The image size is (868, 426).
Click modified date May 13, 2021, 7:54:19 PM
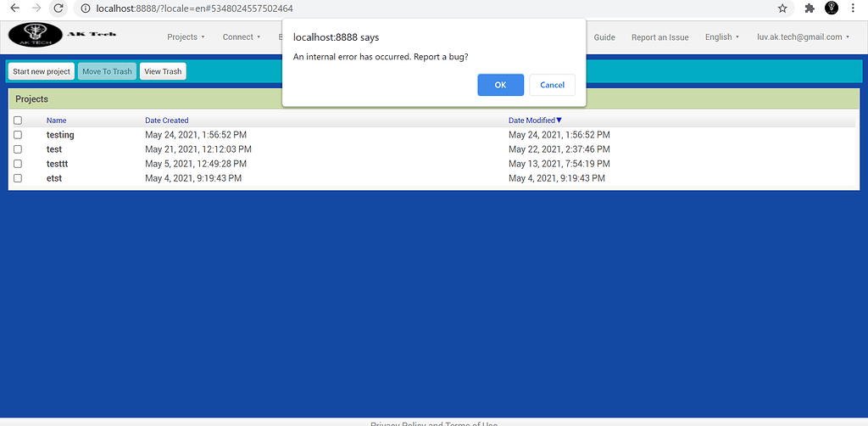pyautogui.click(x=559, y=164)
